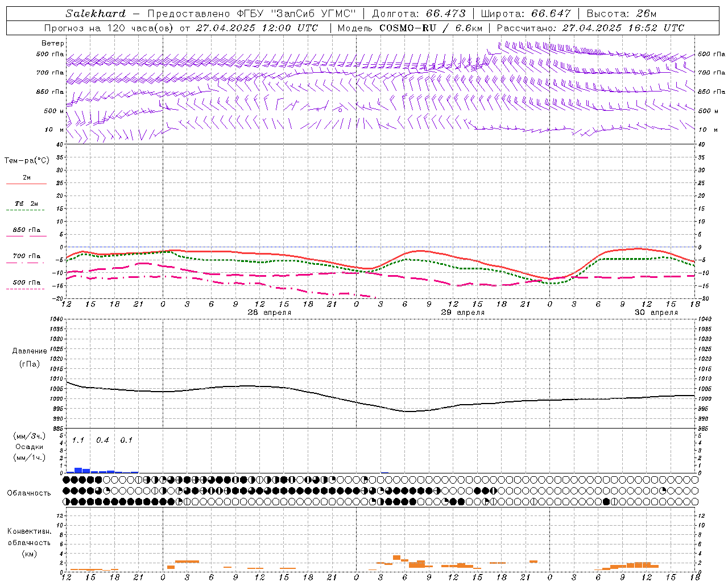Click the '0.1' precipitation total value
728x582 pixels.
click(x=126, y=440)
